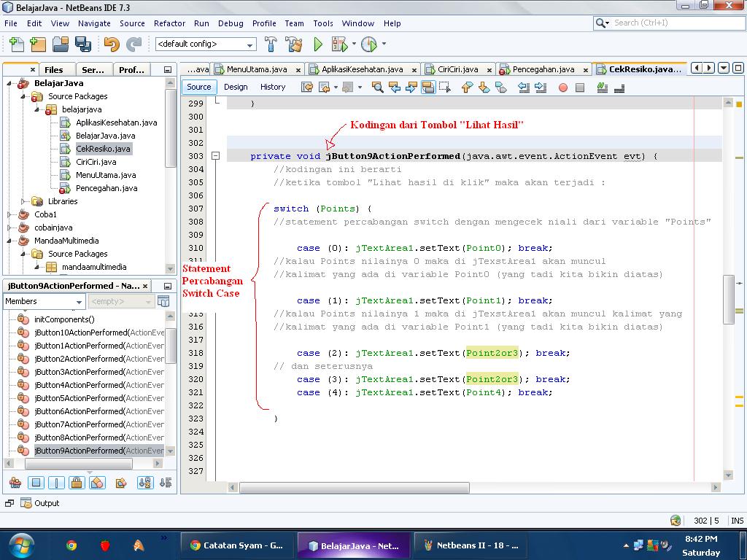Click the Save All icon
747x560 pixels.
82,44
